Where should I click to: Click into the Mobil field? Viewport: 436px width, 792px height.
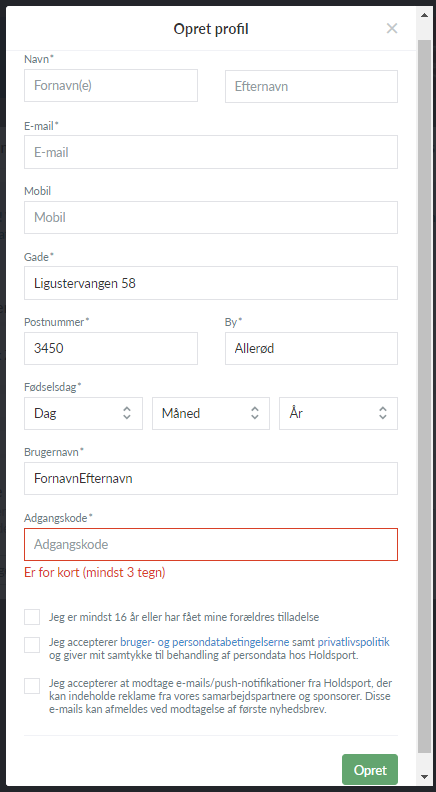[211, 217]
